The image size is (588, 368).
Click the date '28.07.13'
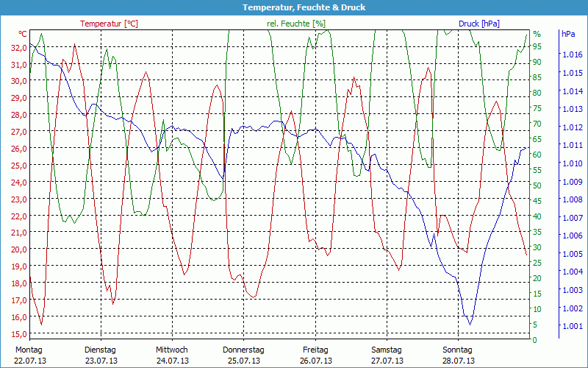458,361
